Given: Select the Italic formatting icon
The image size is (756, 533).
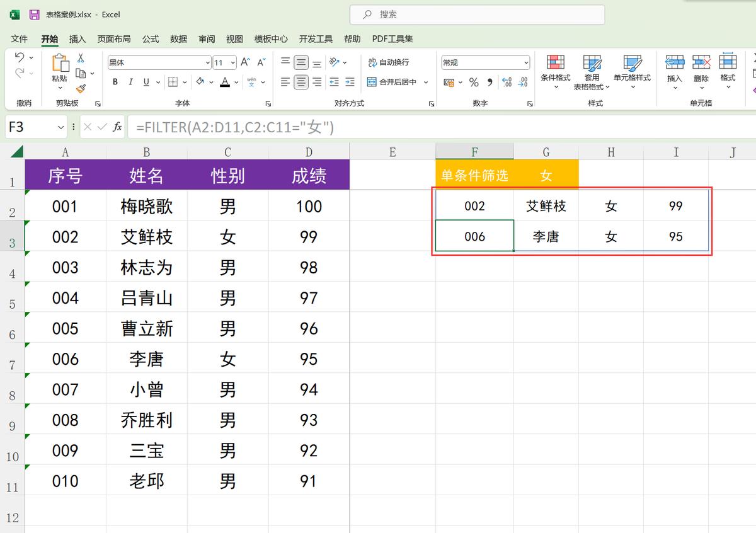Looking at the screenshot, I should coord(131,82).
